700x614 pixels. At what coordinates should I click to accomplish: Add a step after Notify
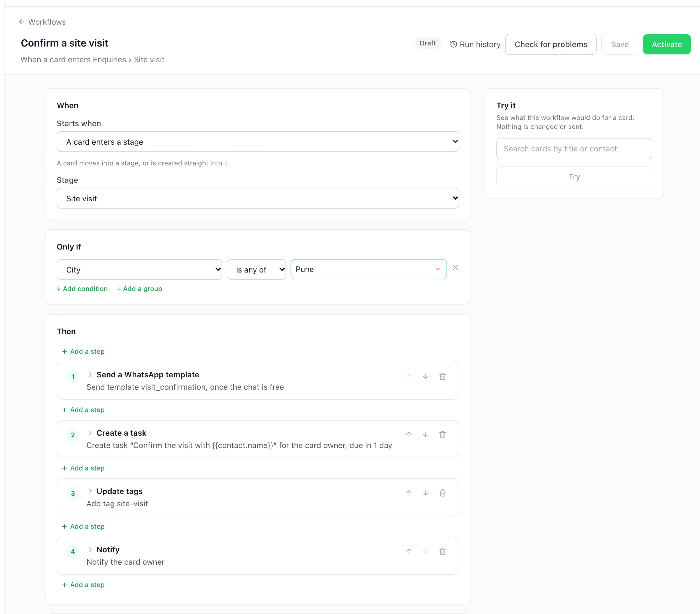coord(83,585)
